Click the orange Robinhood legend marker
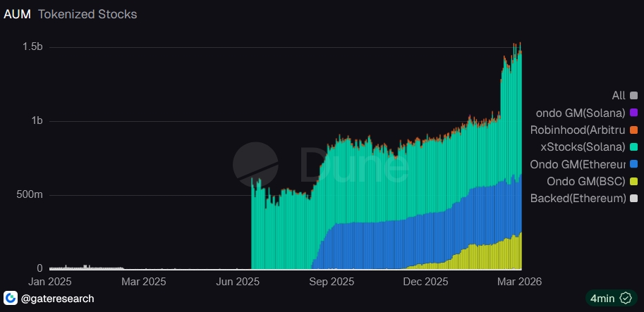 click(633, 130)
